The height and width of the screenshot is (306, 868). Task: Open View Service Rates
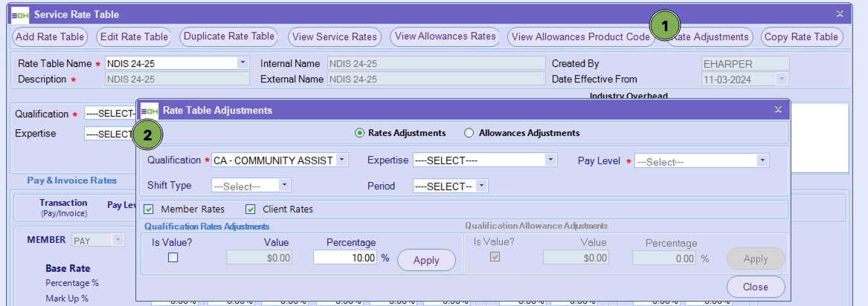(335, 36)
